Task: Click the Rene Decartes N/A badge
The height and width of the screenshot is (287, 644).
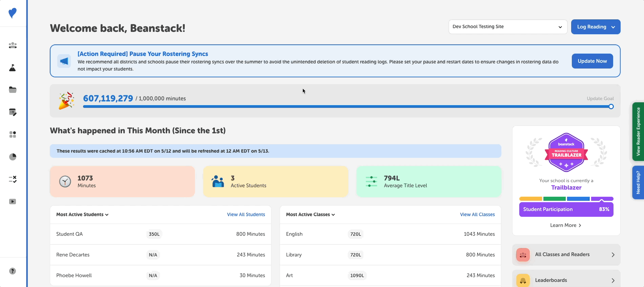Action: pos(153,255)
